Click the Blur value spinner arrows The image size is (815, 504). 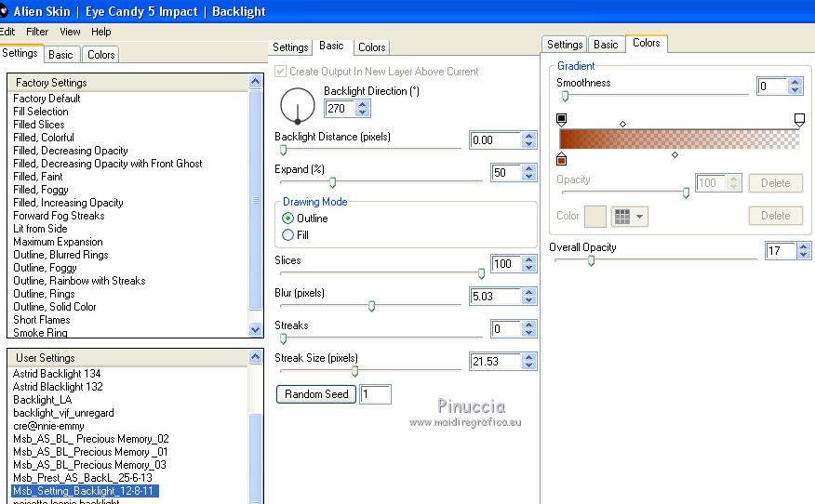pyautogui.click(x=529, y=296)
